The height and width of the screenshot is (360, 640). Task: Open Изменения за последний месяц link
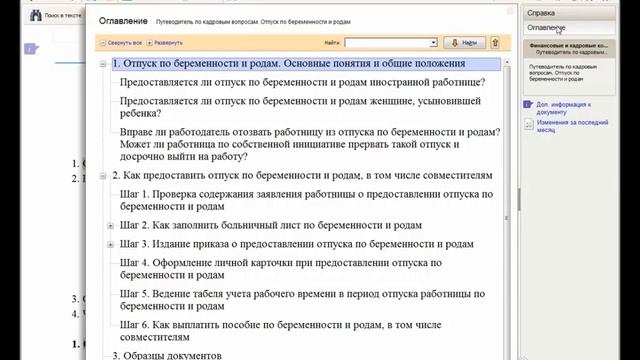point(572,126)
